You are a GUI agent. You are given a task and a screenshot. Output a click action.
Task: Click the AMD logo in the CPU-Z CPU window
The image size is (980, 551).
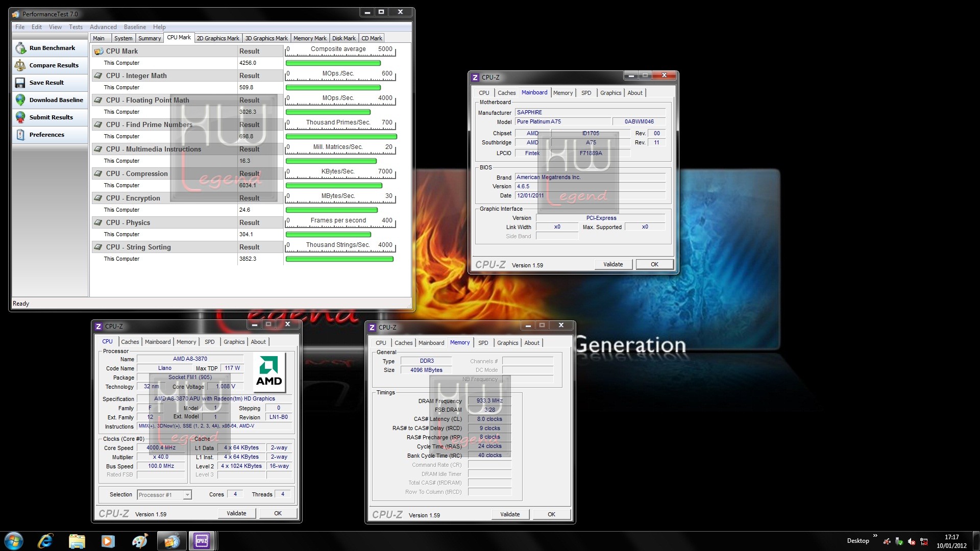(x=269, y=371)
